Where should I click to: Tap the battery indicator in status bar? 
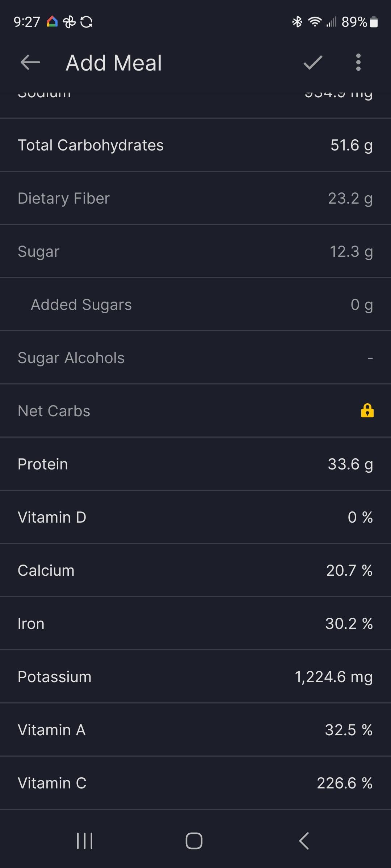(374, 22)
